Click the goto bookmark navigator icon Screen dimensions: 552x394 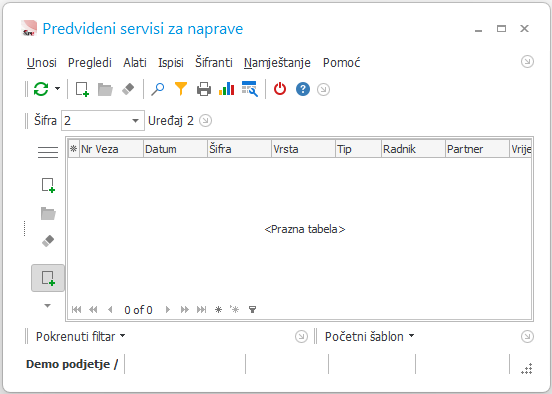click(x=234, y=309)
